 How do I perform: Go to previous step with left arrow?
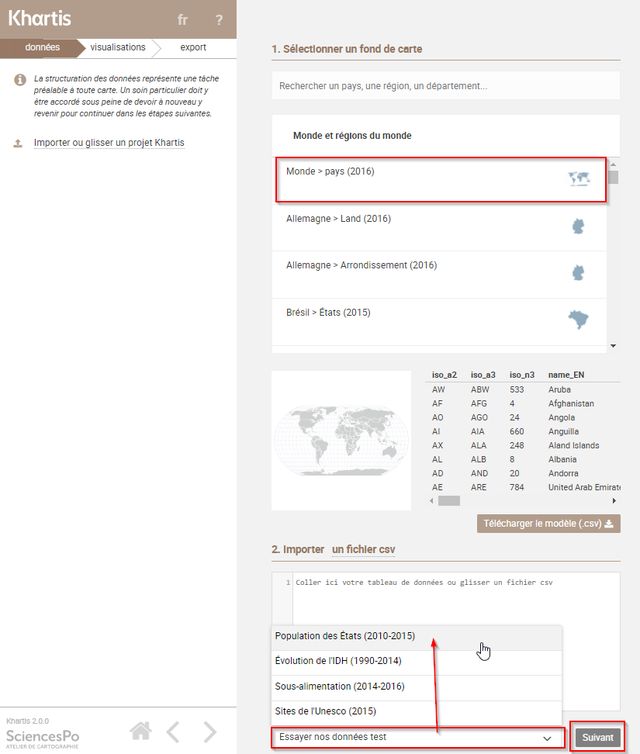[173, 731]
